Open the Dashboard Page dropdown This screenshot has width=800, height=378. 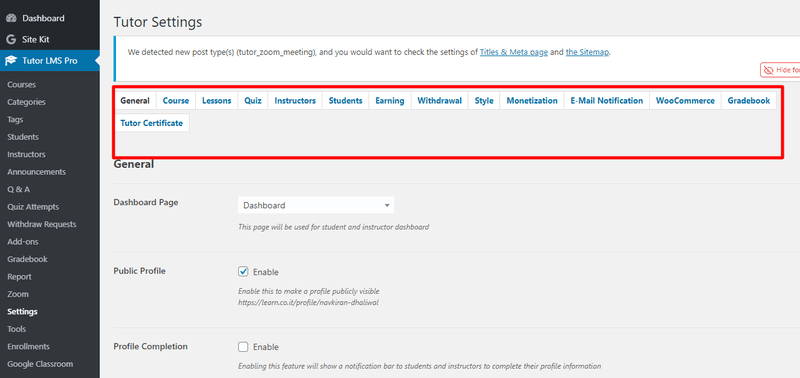click(316, 205)
